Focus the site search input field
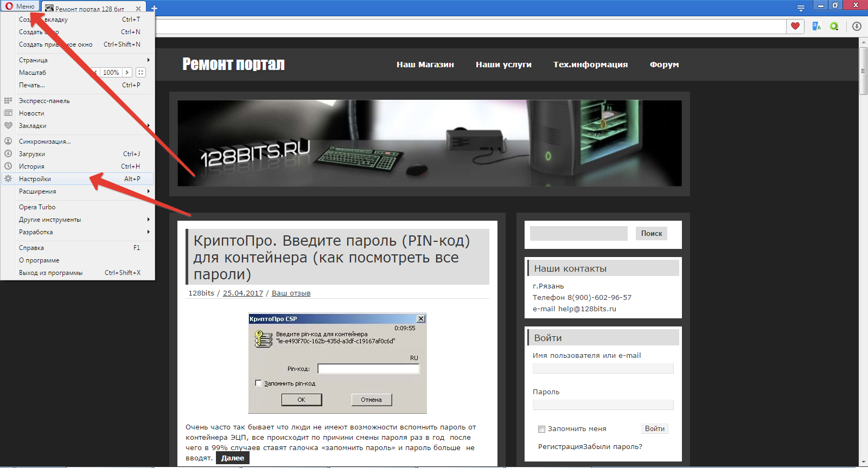 point(579,233)
